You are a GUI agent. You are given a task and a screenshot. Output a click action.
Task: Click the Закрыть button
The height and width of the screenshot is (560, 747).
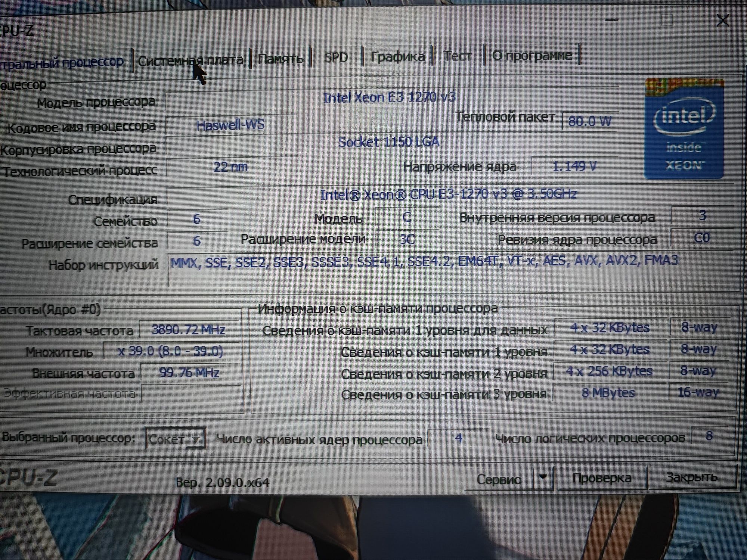click(692, 477)
